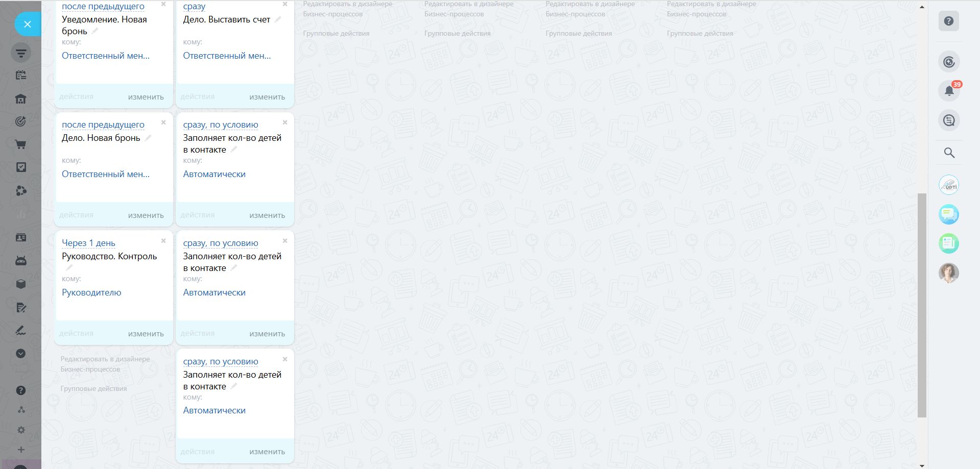The width and height of the screenshot is (980, 469).
Task: Click the document-with-pencil icon in sidebar
Action: [21, 307]
